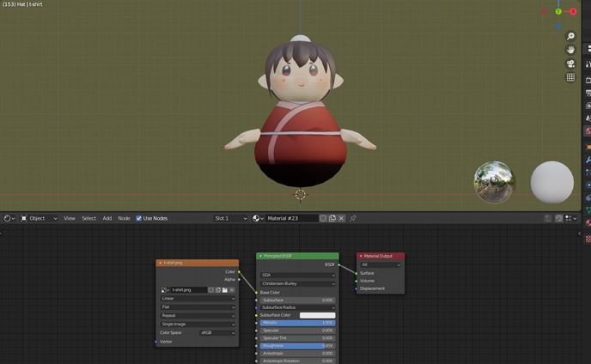Screen dimensions: 591x364
Task: Click the Material #23 name field
Action: click(292, 219)
